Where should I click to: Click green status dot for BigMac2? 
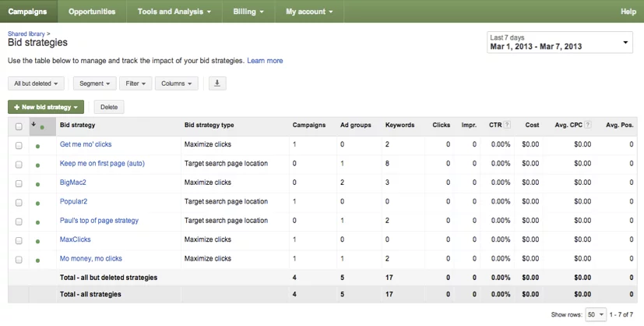(x=38, y=183)
